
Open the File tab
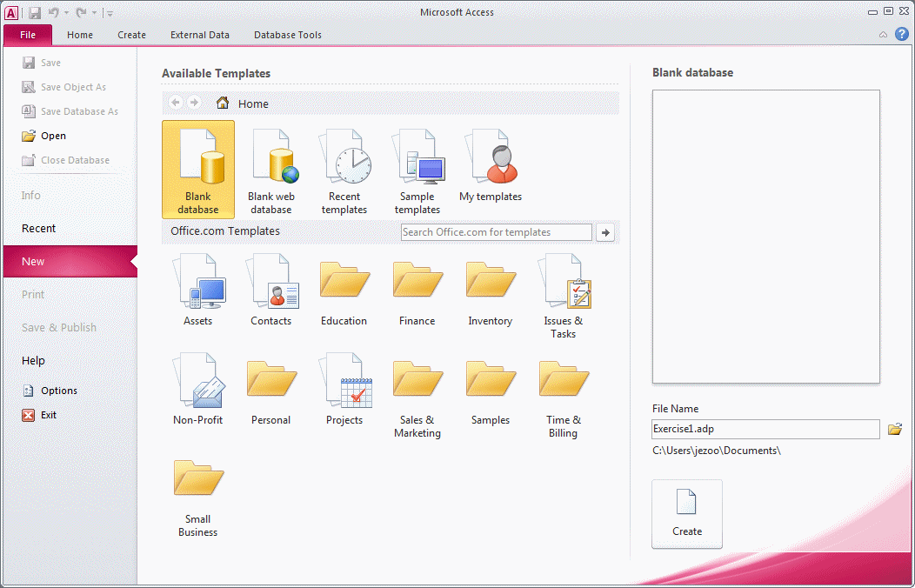tap(28, 35)
